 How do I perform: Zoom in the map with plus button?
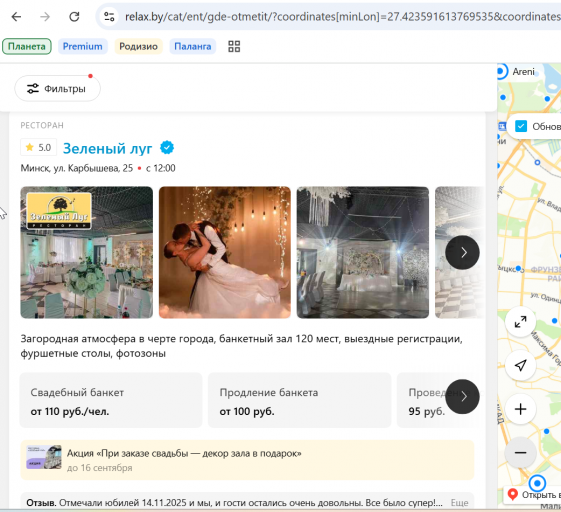pyautogui.click(x=521, y=409)
